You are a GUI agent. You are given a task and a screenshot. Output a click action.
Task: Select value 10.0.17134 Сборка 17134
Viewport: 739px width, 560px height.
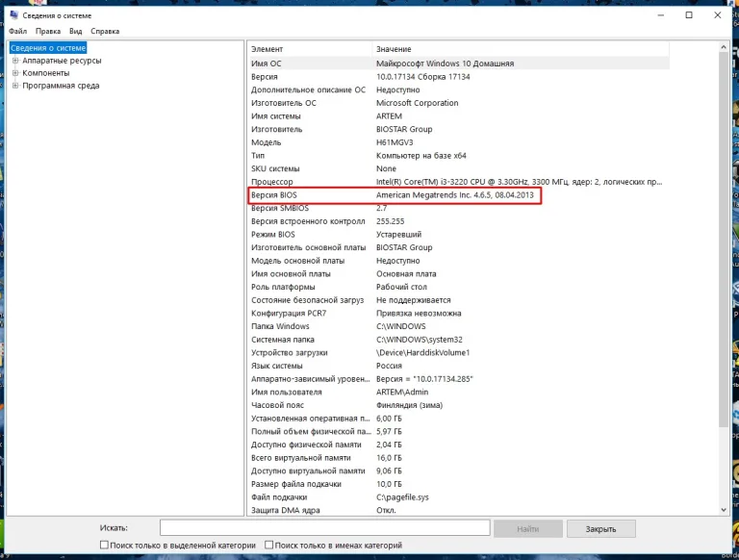[x=422, y=76]
